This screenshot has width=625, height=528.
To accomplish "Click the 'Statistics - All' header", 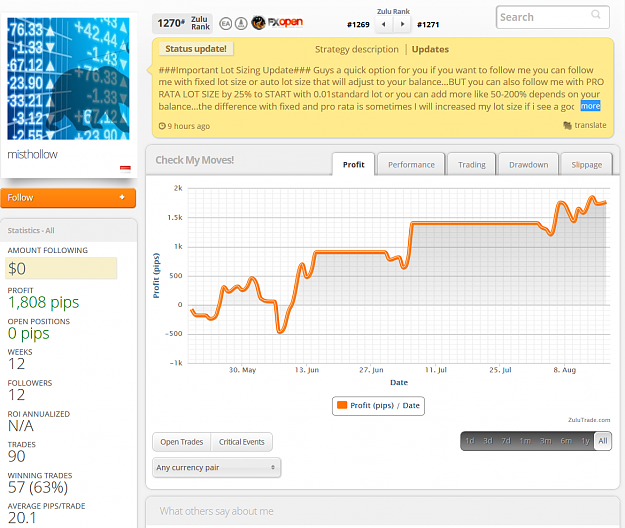I will [31, 230].
